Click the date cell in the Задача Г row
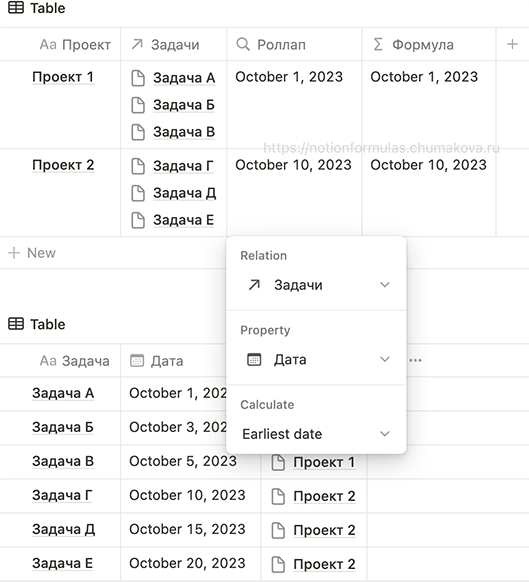The image size is (529, 582). click(x=190, y=495)
